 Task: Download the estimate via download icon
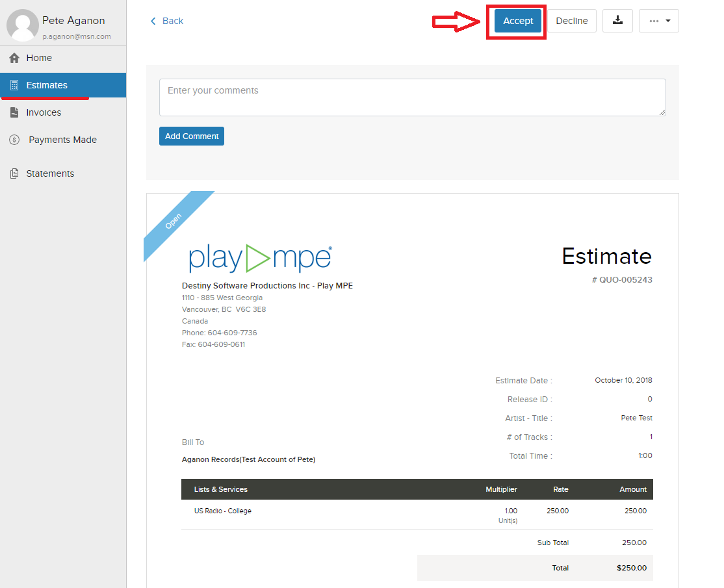tap(617, 21)
